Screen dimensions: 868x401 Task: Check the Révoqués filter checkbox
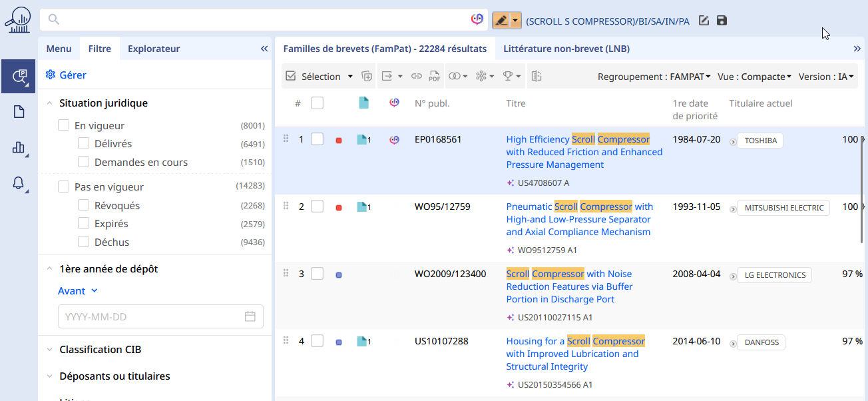pyautogui.click(x=84, y=205)
